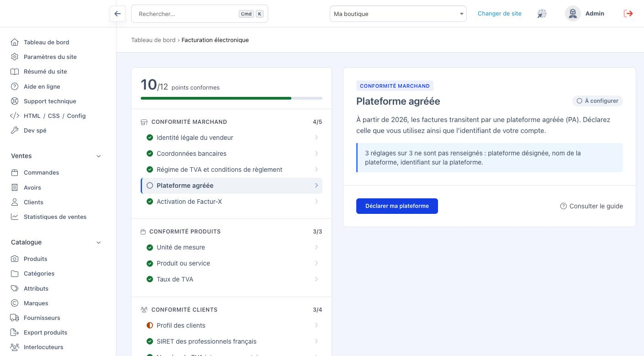This screenshot has height=356, width=644.
Task: Collapse the Ventes menu section
Action: pos(99,156)
